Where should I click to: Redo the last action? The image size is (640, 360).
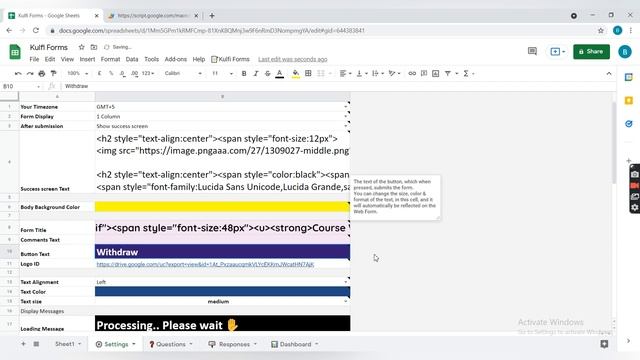[x=30, y=73]
